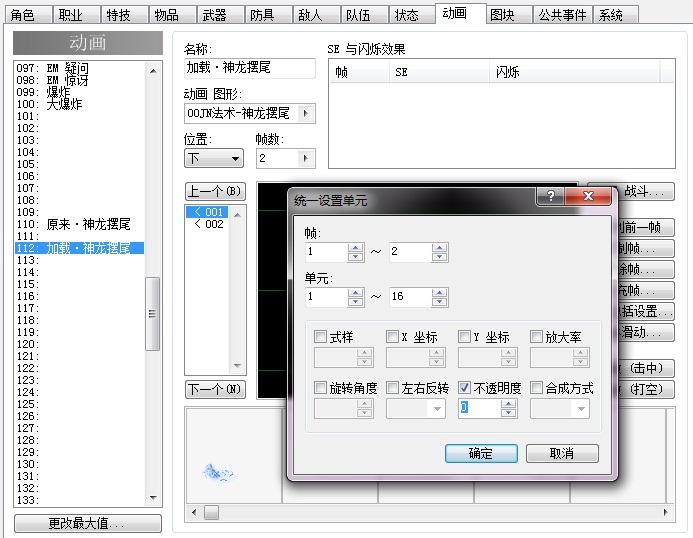Enable the 式样 checkbox
This screenshot has width=693, height=538.
pos(320,336)
